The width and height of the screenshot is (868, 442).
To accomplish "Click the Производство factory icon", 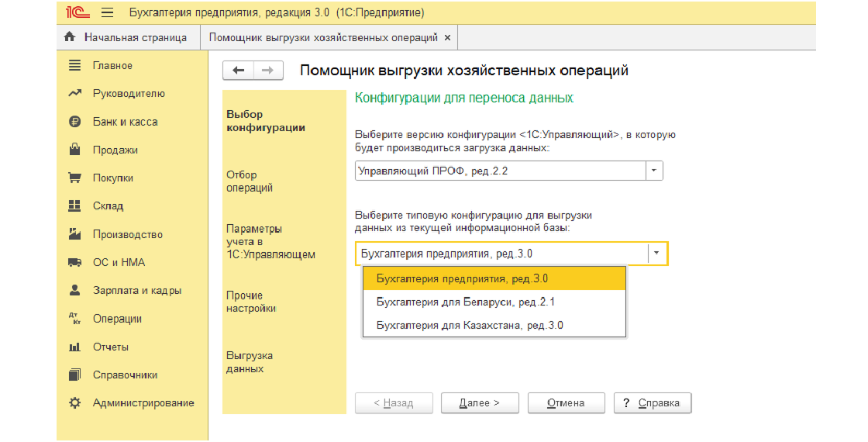I will pos(74,234).
